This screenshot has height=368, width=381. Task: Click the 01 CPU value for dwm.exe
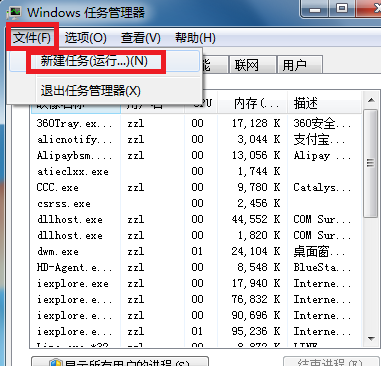197,251
